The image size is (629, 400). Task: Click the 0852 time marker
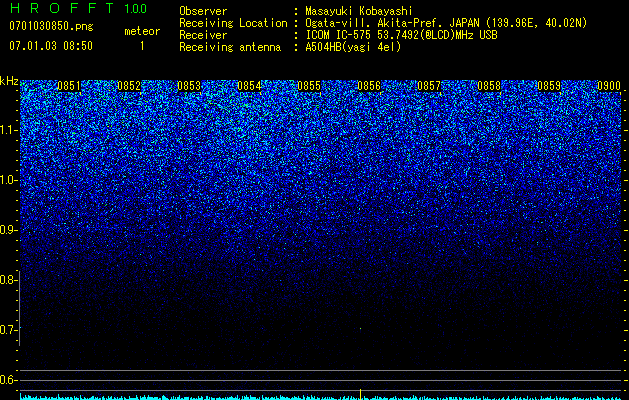click(129, 86)
